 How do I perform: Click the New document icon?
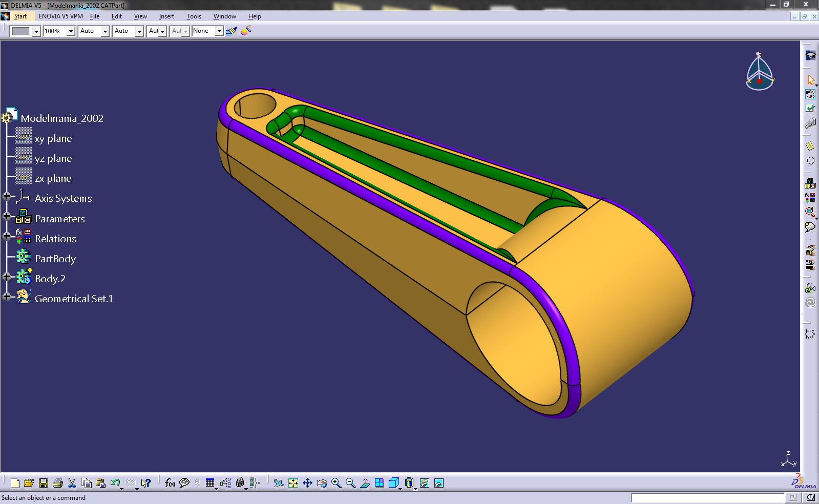tap(15, 483)
